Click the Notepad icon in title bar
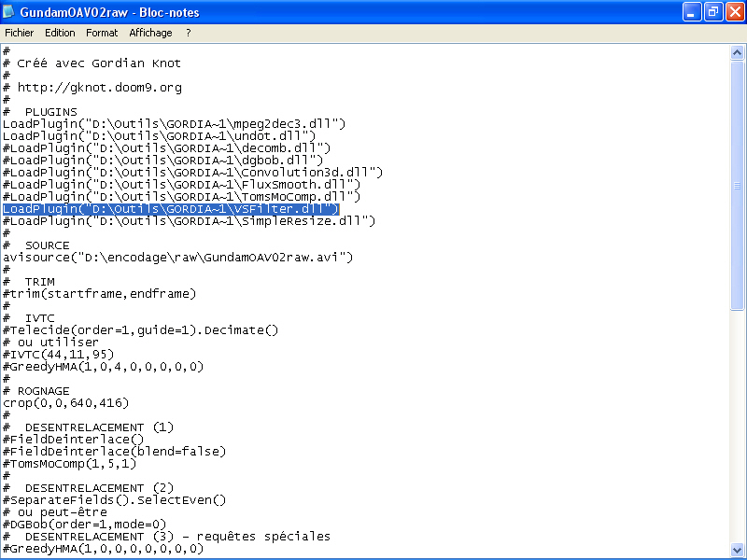747x560 pixels. (x=8, y=11)
